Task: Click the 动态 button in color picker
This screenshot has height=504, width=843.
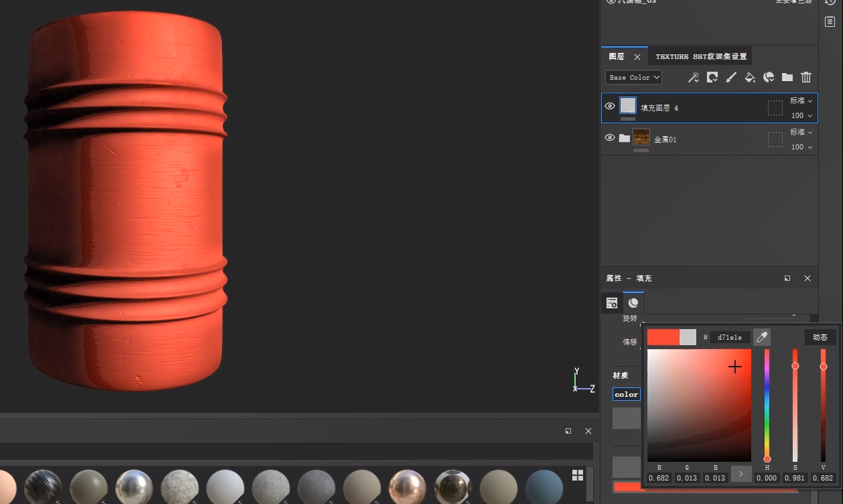Action: pos(820,337)
